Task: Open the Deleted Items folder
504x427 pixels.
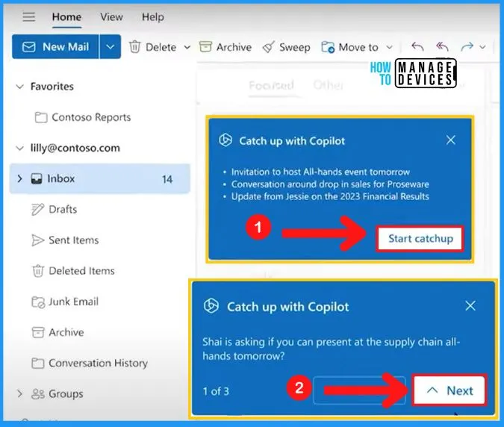Action: click(73, 271)
